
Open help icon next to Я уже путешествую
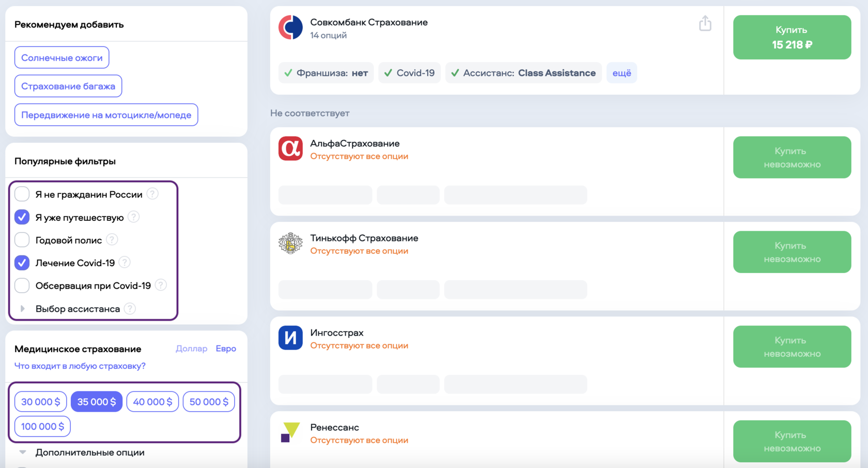[133, 217]
